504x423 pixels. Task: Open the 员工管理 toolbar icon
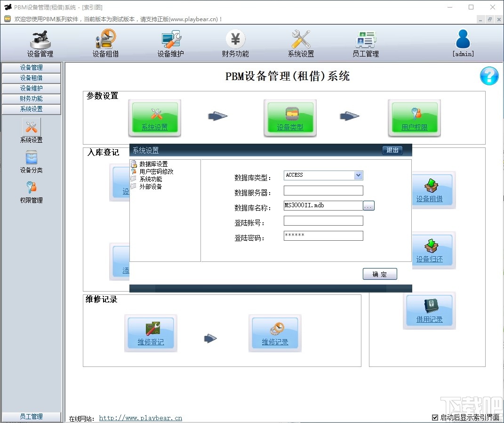pos(365,42)
